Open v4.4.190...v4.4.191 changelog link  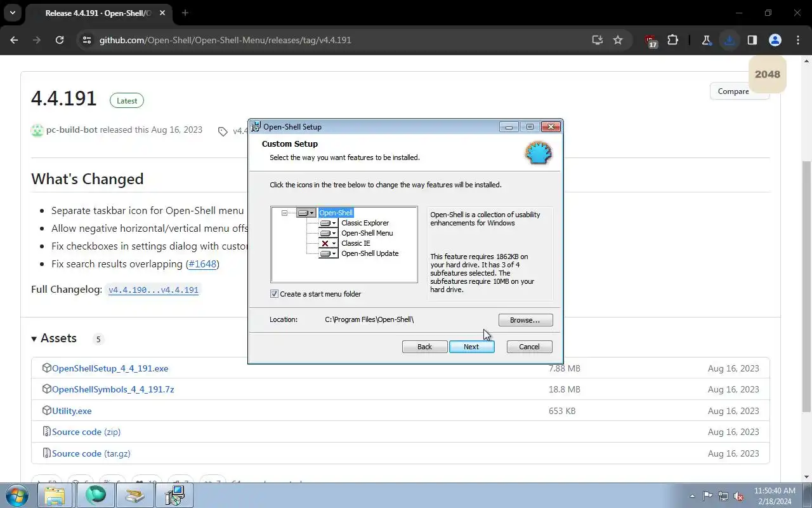click(154, 290)
